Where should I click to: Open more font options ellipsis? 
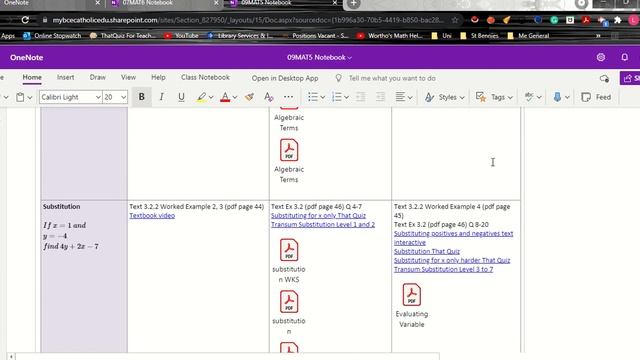(288, 97)
